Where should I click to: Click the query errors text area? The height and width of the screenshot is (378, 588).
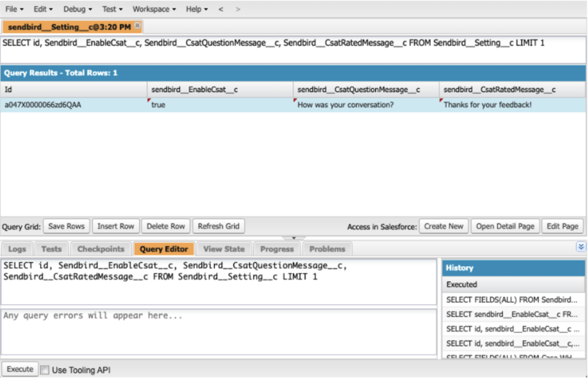(x=219, y=332)
